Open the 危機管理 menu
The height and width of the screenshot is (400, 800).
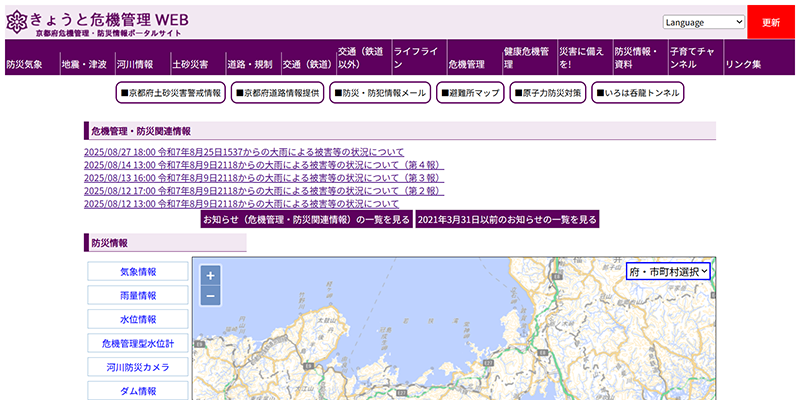tap(474, 57)
